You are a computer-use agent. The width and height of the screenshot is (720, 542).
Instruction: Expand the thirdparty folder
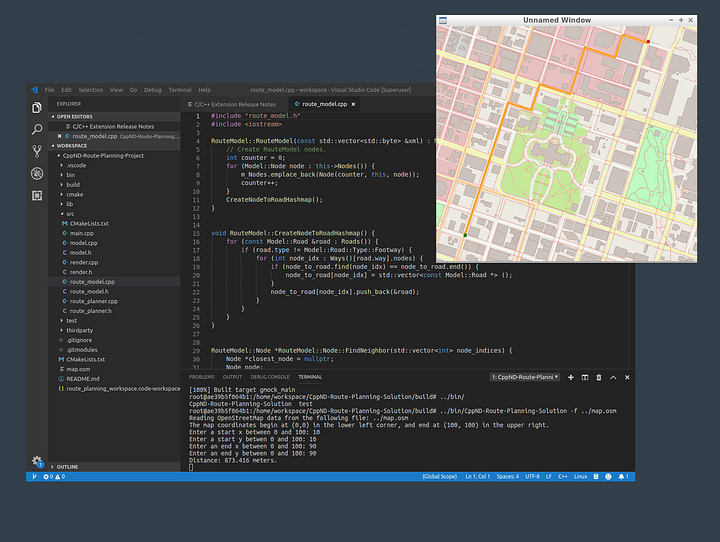[x=79, y=330]
